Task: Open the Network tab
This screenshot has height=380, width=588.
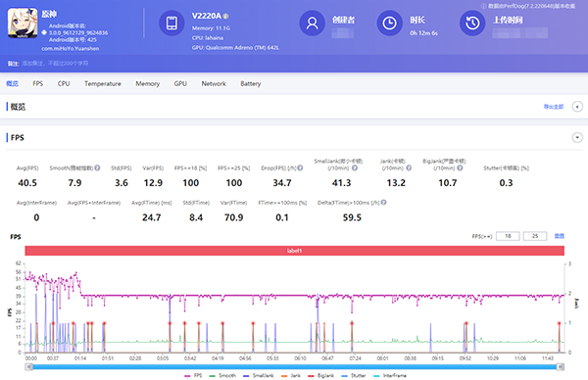Action: pyautogui.click(x=214, y=83)
